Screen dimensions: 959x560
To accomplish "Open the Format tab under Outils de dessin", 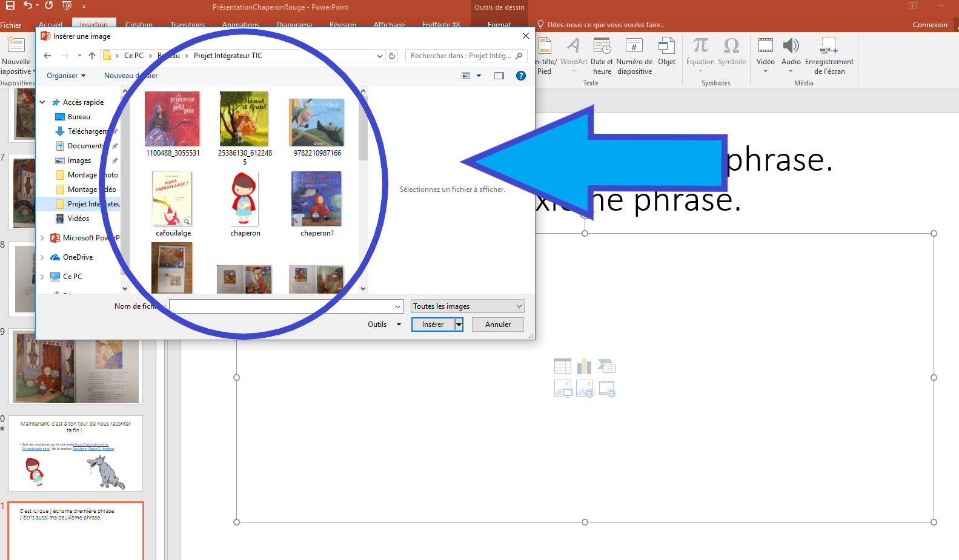I will [499, 25].
